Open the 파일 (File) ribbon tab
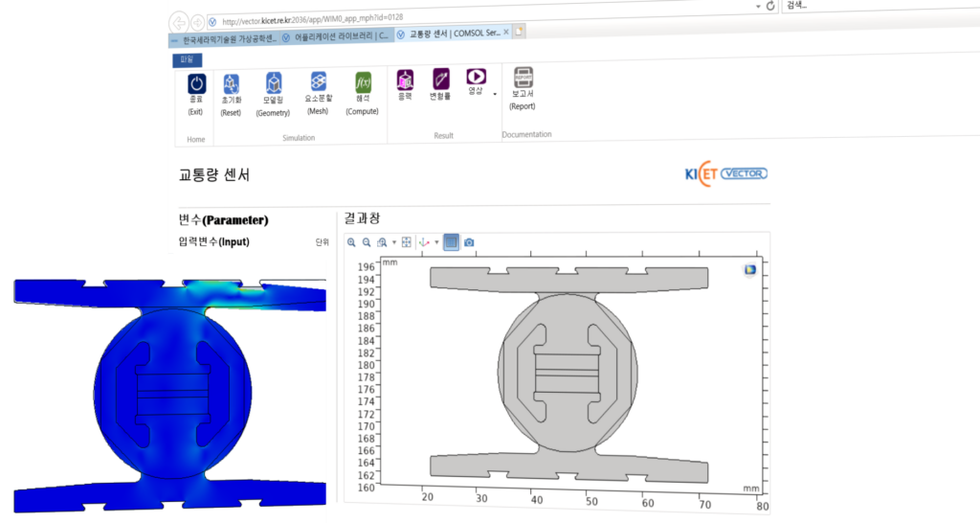The height and width of the screenshot is (523, 980). (187, 59)
